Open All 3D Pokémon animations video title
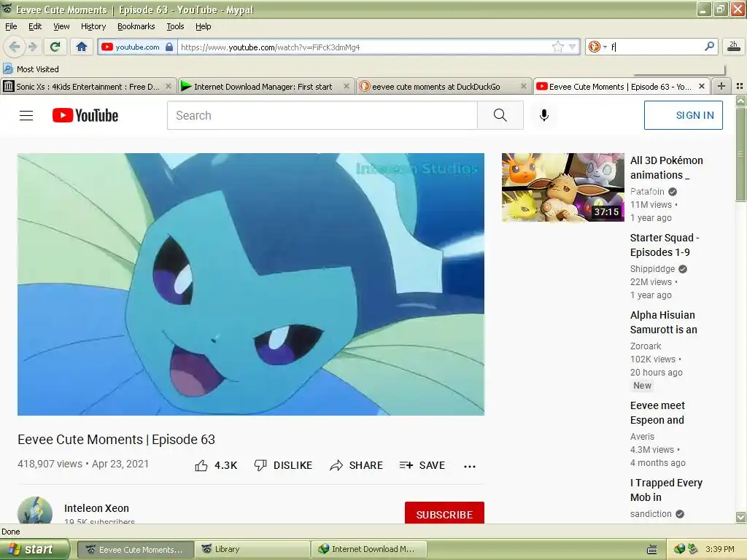The height and width of the screenshot is (560, 747). coord(667,168)
